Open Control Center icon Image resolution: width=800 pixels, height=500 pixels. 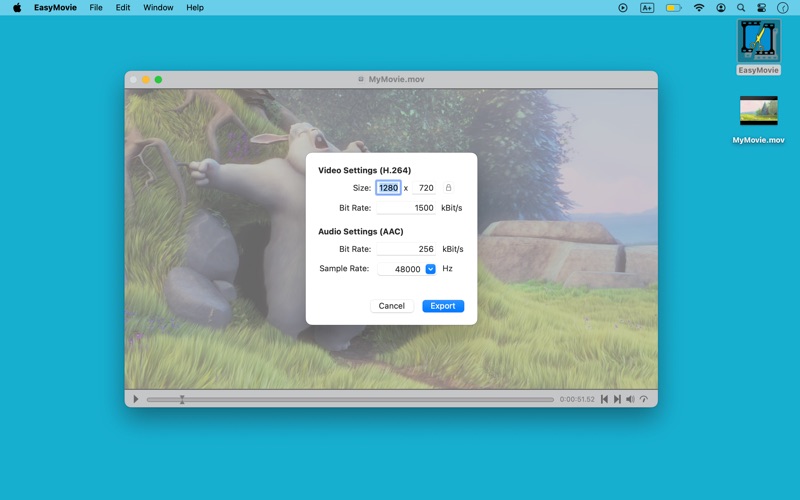pyautogui.click(x=761, y=8)
